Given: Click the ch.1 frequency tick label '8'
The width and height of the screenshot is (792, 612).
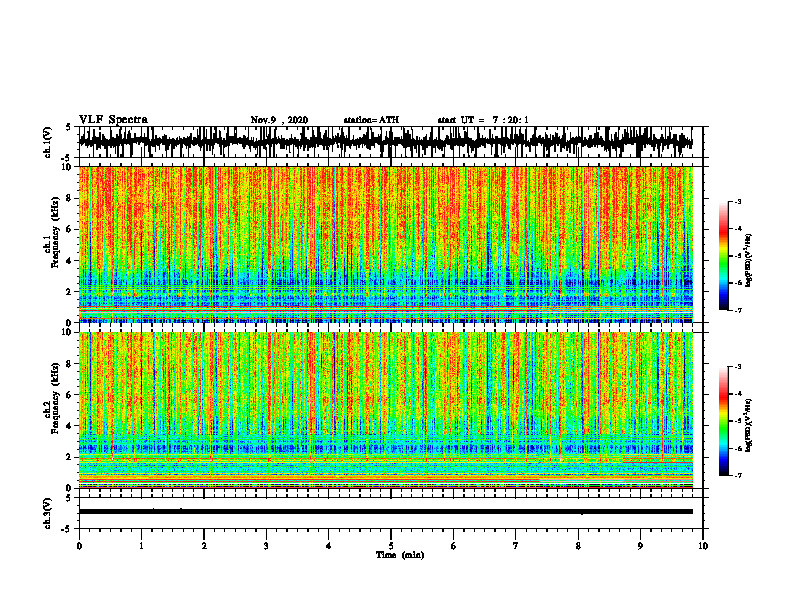Looking at the screenshot, I should click(x=69, y=198).
